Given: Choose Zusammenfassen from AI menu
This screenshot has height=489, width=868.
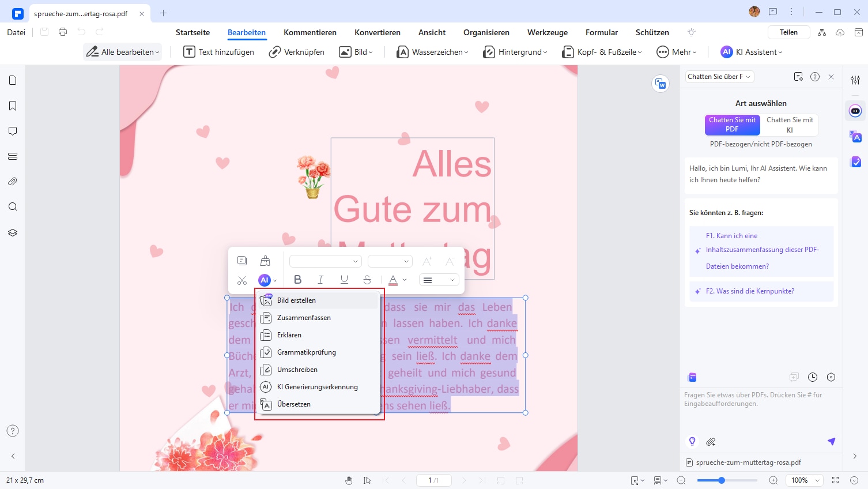Looking at the screenshot, I should [318, 318].
